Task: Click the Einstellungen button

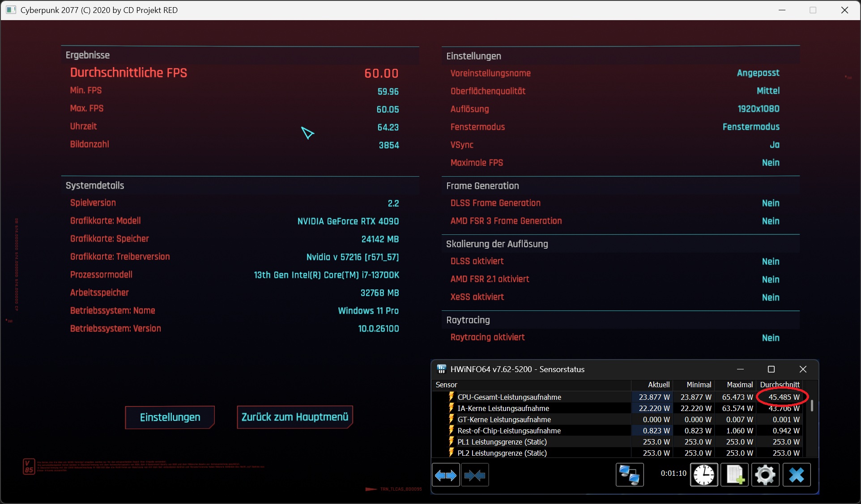Action: [x=170, y=417]
